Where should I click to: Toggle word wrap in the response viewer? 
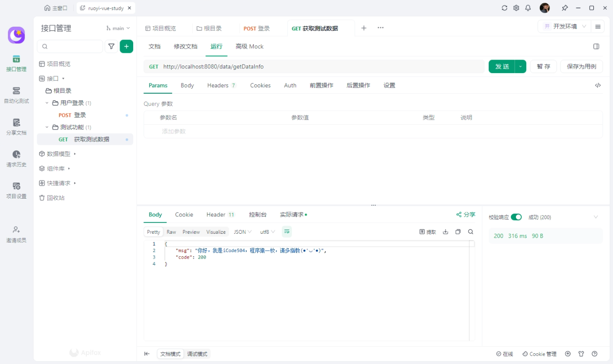click(287, 231)
